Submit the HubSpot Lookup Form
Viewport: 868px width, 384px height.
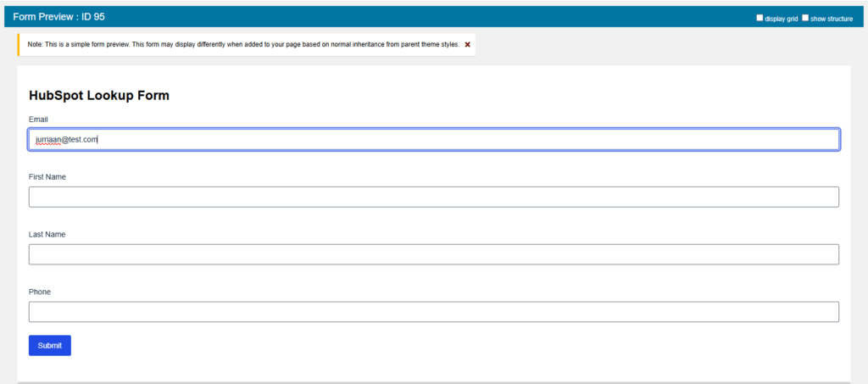pyautogui.click(x=50, y=345)
